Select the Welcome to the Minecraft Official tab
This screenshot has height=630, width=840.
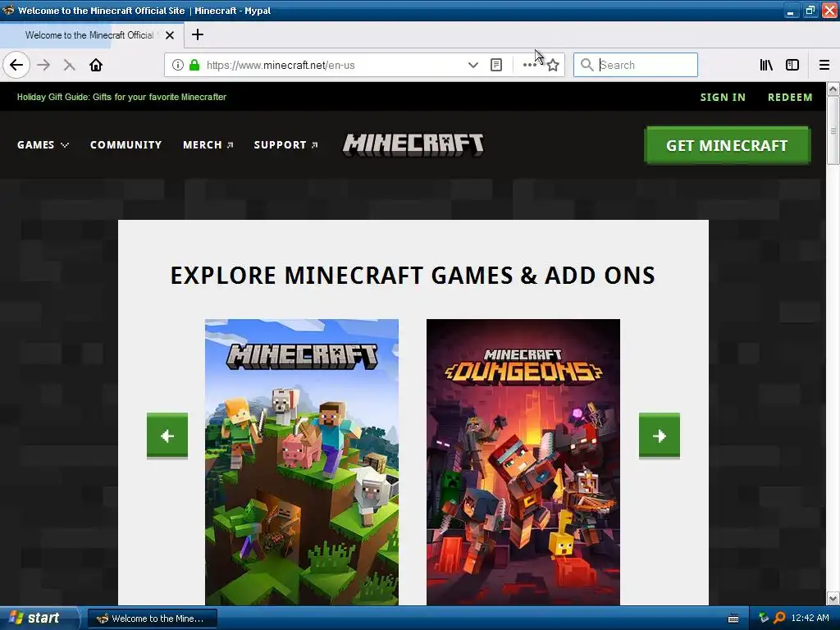coord(89,35)
